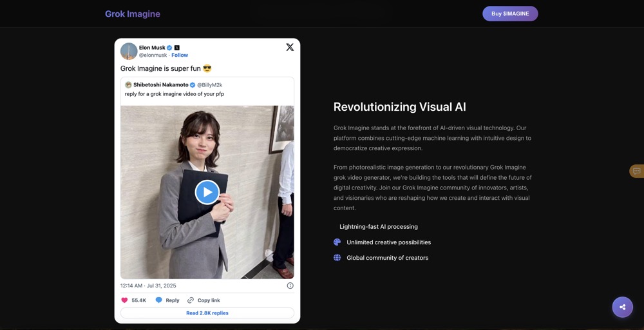The width and height of the screenshot is (644, 330).
Task: Click the palette icon beside Unlimited creative possibilities
Action: point(337,242)
